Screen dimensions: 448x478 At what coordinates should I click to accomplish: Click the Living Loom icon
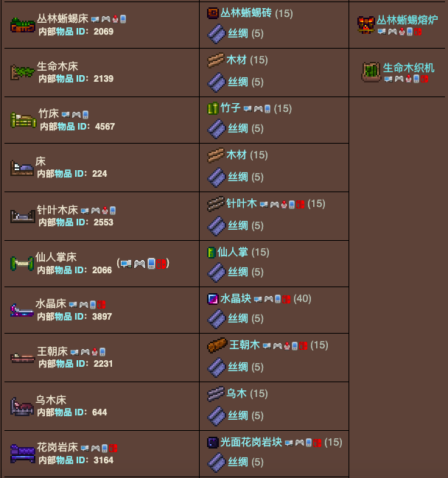371,72
